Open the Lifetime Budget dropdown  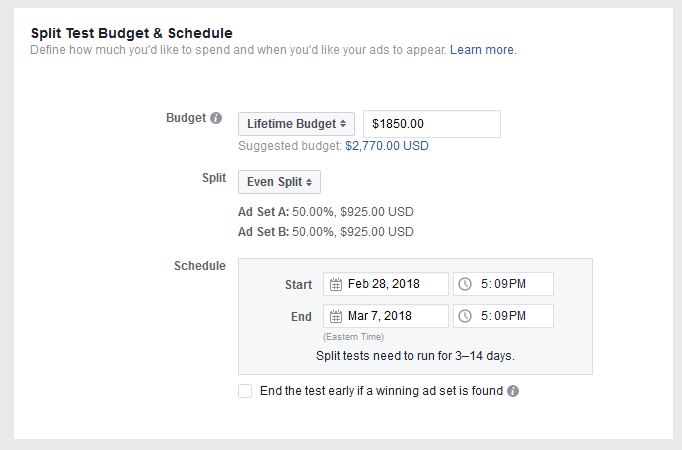pyautogui.click(x=296, y=124)
